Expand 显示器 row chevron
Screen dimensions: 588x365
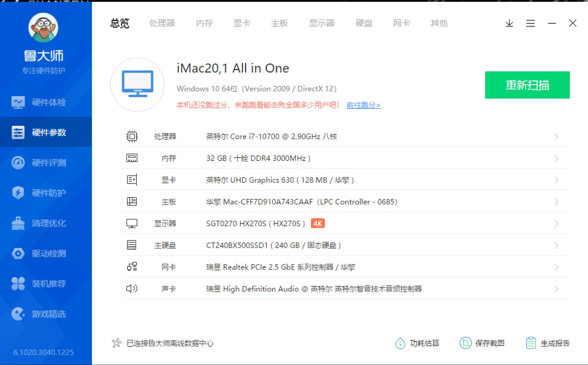pos(556,224)
